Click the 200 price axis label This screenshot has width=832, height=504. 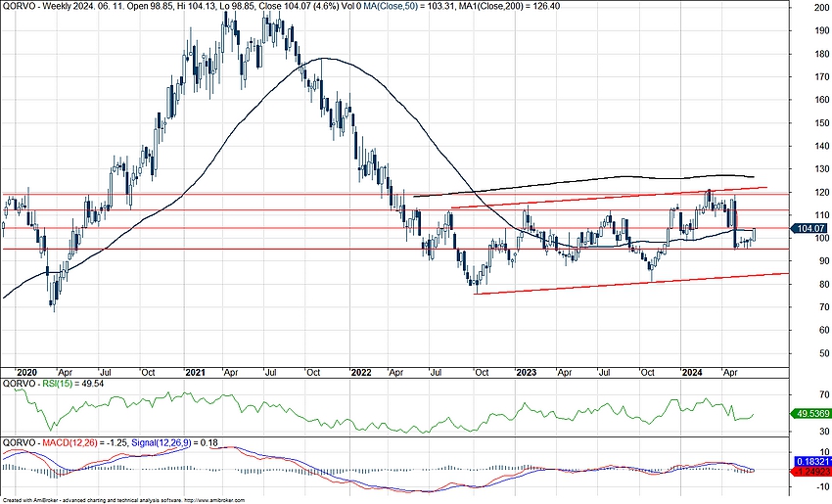[822, 8]
